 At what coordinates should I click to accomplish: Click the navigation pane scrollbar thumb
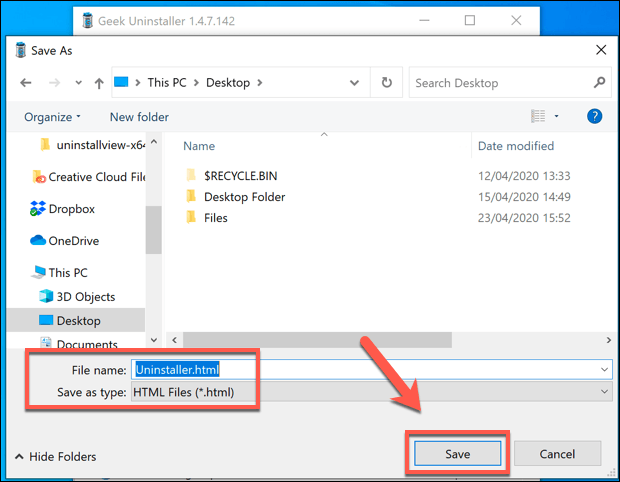153,230
